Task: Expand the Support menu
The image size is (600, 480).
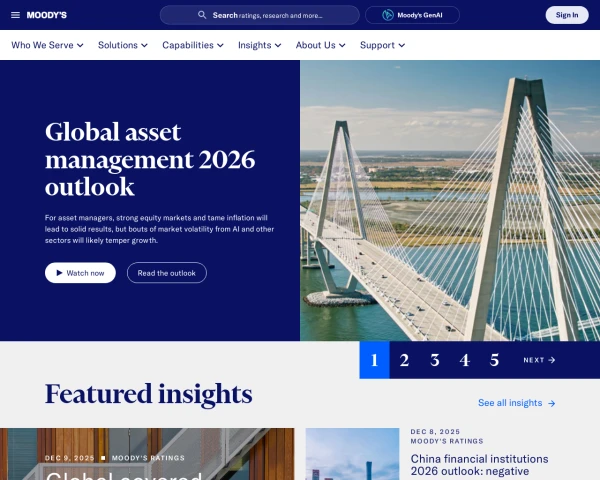Action: click(x=382, y=45)
